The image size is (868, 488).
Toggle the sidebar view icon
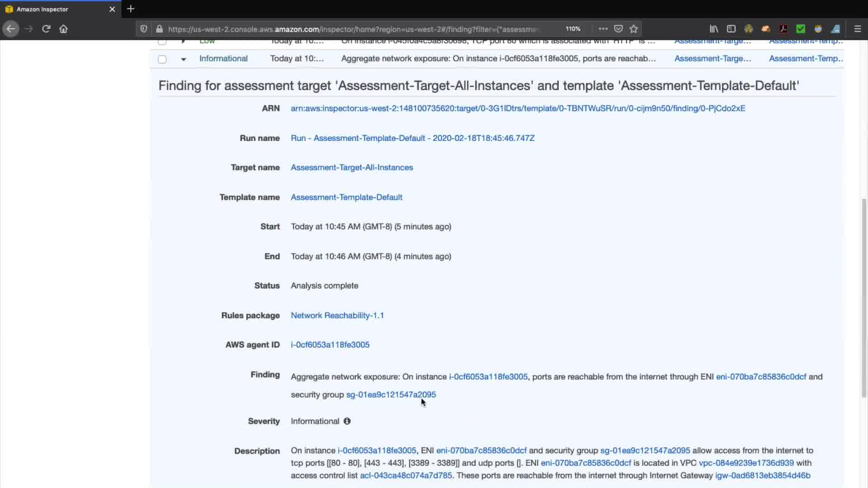coord(731,29)
